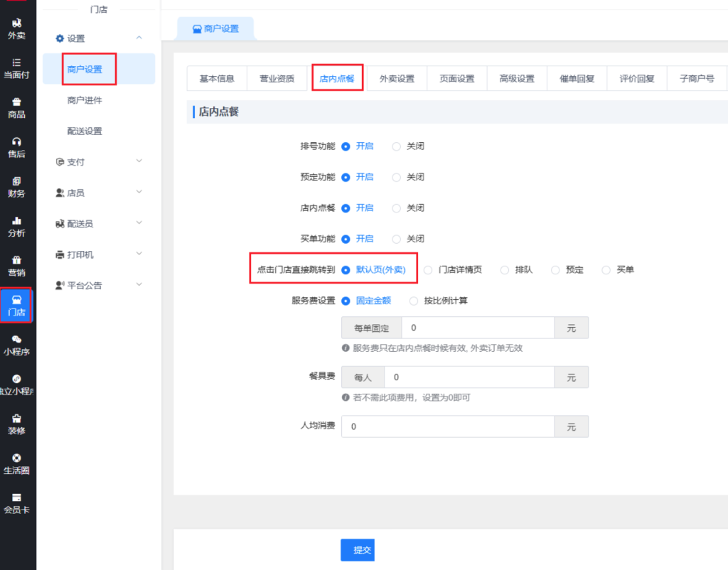The width and height of the screenshot is (728, 570).
Task: Select the 售后 after-sales headset icon
Action: (x=16, y=146)
